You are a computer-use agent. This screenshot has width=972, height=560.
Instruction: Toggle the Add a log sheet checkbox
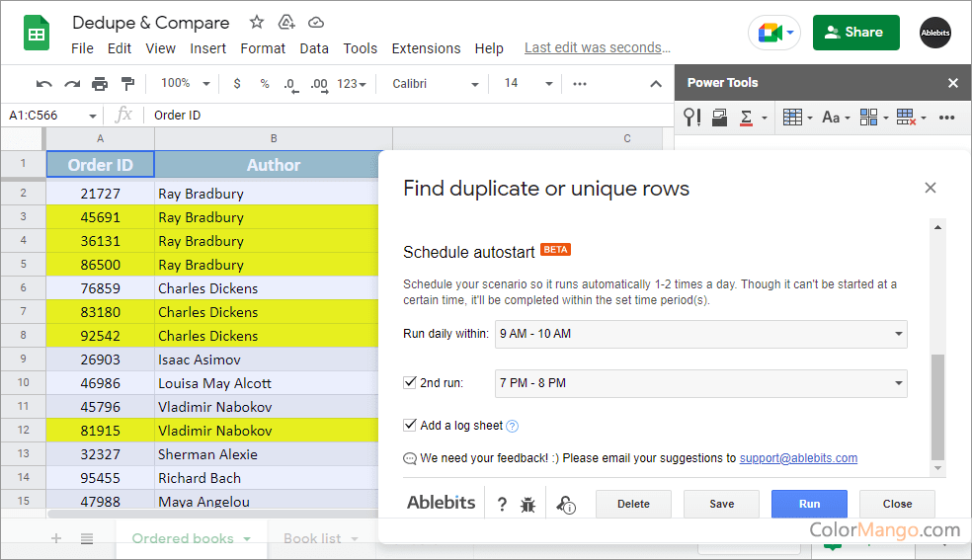pyautogui.click(x=410, y=426)
